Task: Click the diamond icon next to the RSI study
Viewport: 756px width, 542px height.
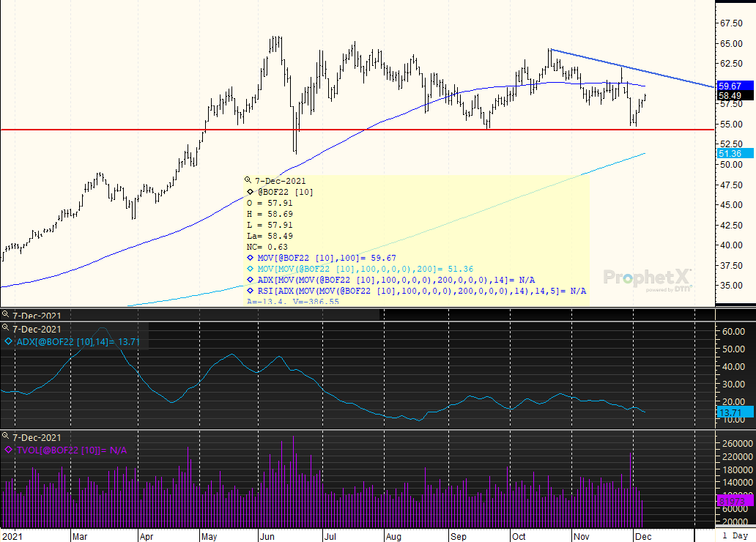Action: [x=249, y=291]
